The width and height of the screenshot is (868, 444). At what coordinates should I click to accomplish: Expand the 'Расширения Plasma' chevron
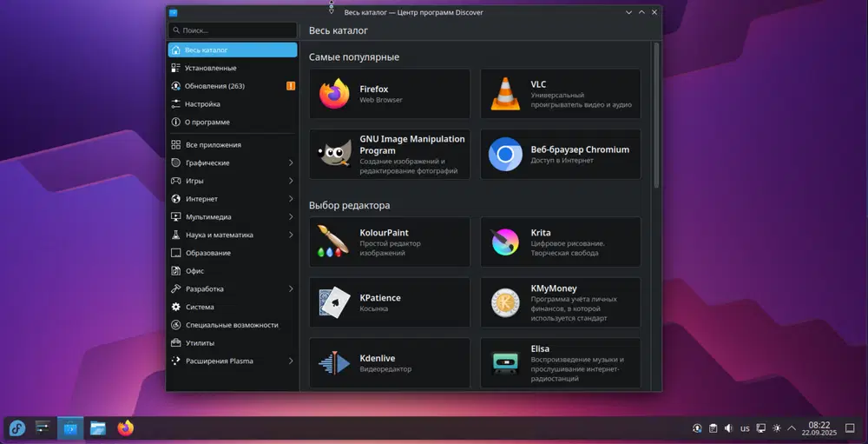point(291,361)
